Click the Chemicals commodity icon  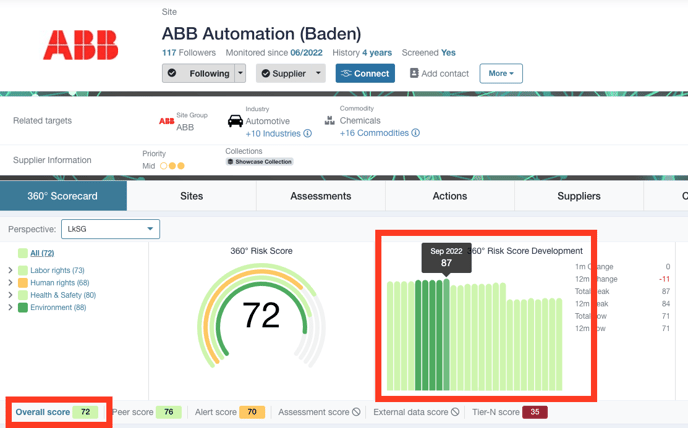[330, 120]
